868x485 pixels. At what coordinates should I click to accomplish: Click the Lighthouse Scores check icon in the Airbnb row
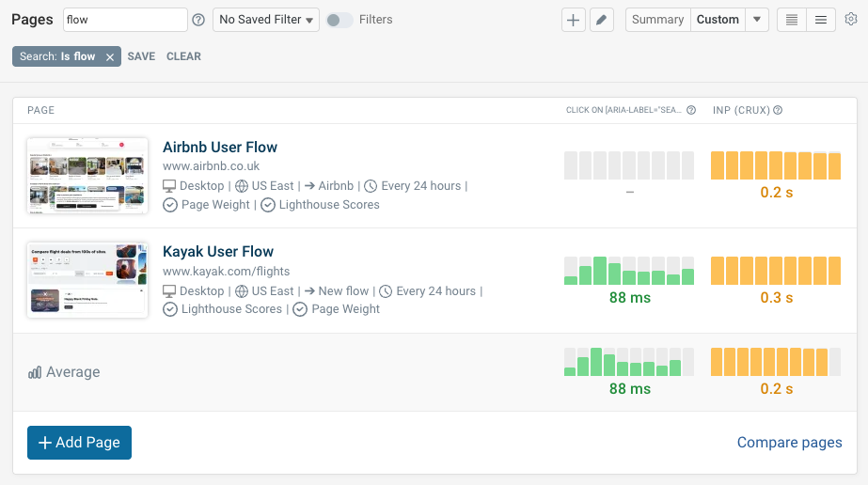(268, 205)
